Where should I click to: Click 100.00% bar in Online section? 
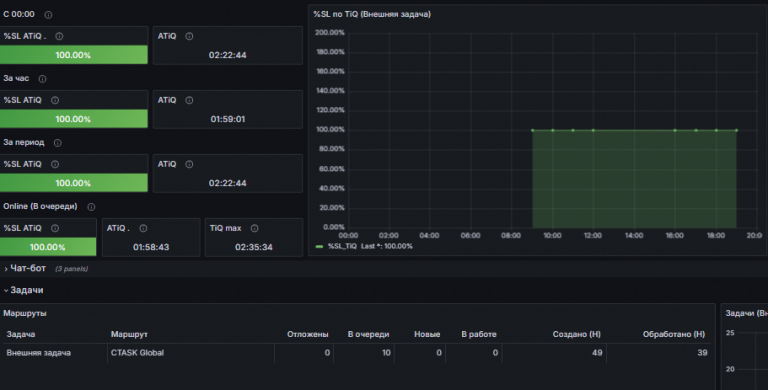[x=48, y=247]
